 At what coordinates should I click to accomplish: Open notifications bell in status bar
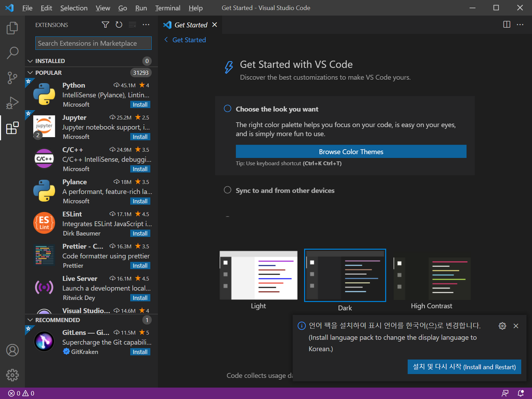(520, 393)
